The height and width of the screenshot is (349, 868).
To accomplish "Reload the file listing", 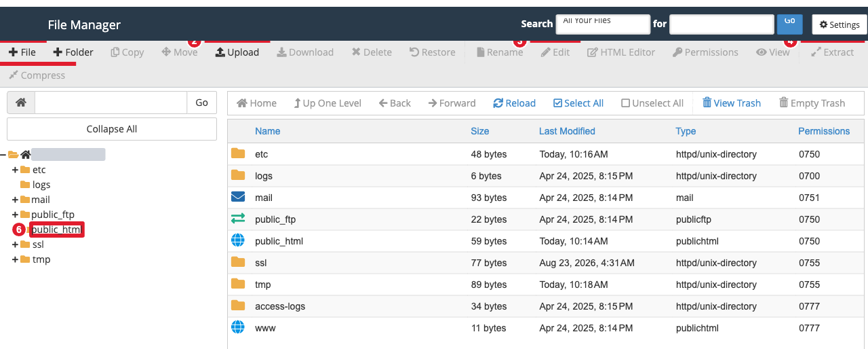I will tap(514, 103).
